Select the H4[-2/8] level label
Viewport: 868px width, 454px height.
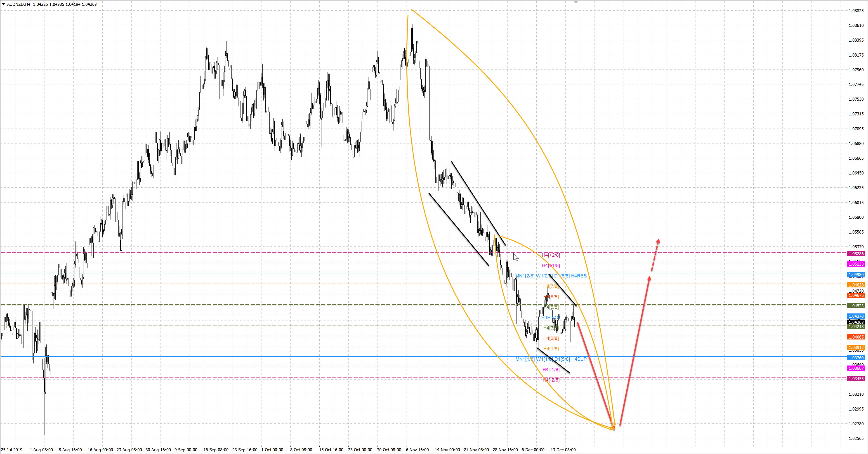(551, 380)
